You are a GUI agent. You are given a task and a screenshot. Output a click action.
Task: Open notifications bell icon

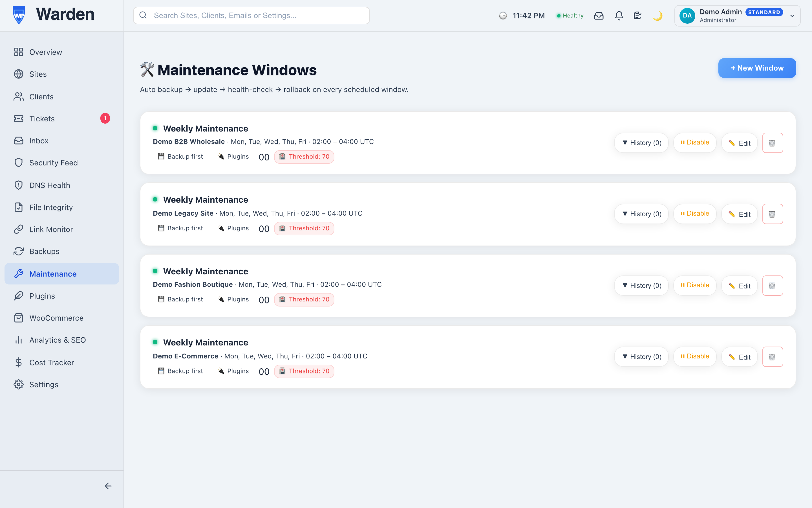tap(619, 16)
